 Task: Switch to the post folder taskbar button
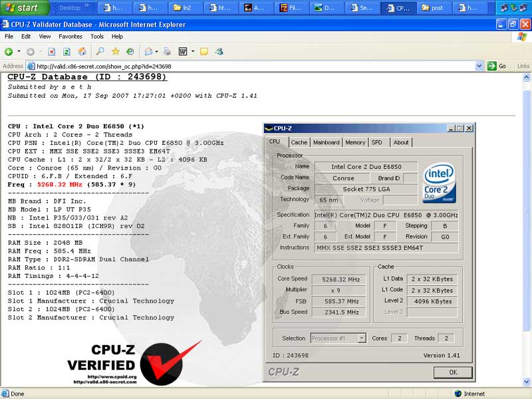point(435,8)
